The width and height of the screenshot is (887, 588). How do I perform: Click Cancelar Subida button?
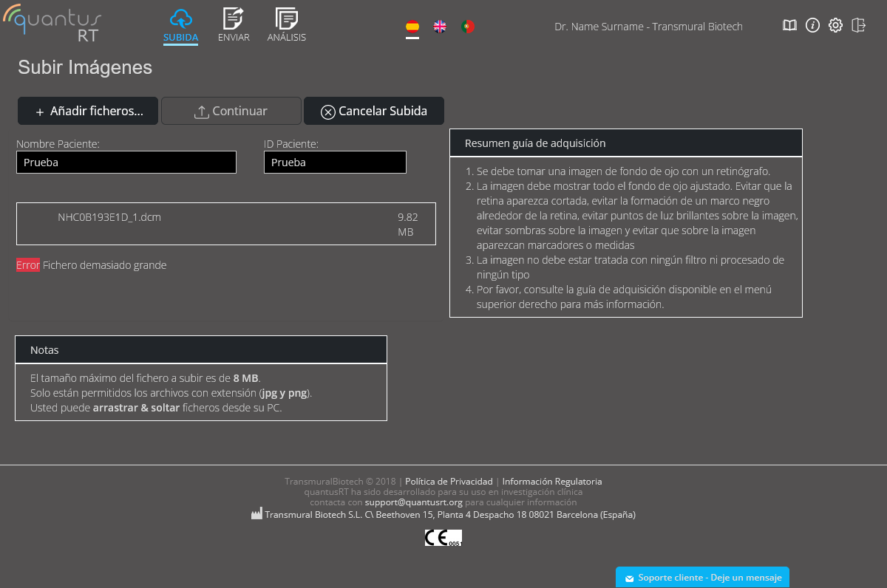click(x=374, y=111)
